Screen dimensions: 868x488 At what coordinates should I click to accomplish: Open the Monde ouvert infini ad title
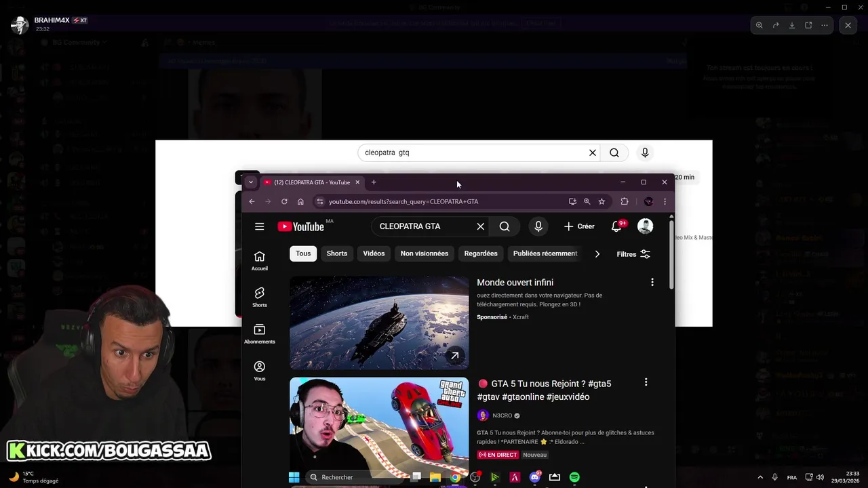point(515,283)
